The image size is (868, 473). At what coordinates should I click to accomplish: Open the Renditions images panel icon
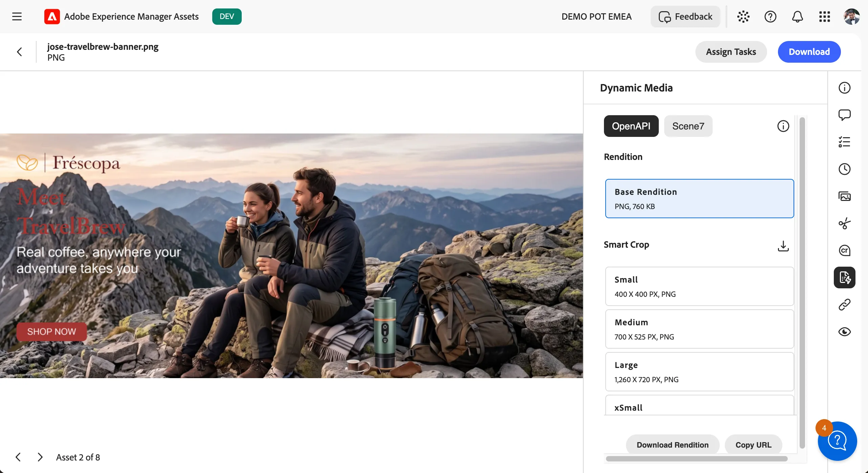click(x=844, y=196)
